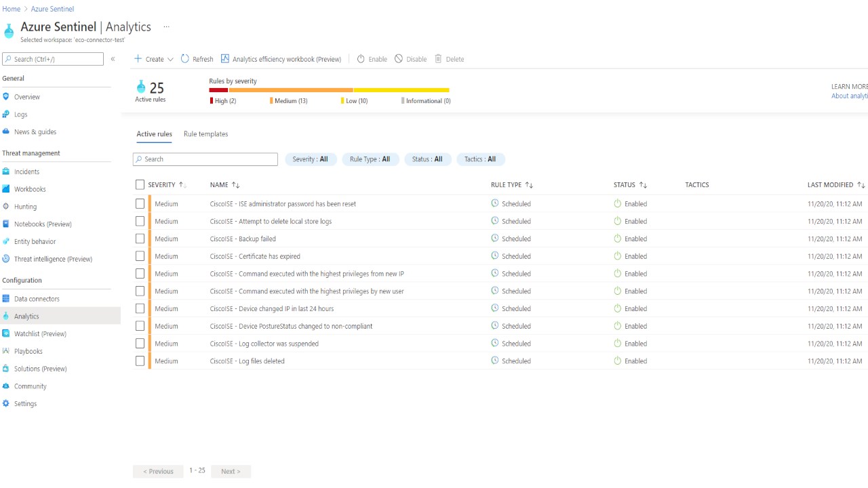Open the Tactics : All filter
868x488 pixels.
(480, 159)
